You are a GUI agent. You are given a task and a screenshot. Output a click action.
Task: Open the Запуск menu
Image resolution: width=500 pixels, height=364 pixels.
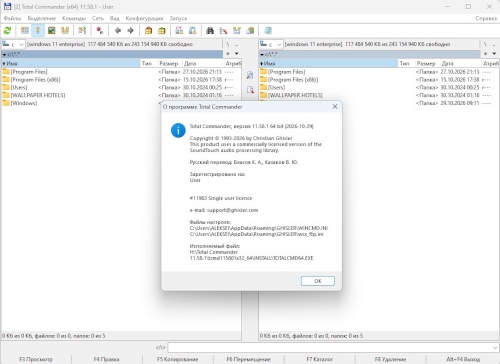click(x=178, y=18)
